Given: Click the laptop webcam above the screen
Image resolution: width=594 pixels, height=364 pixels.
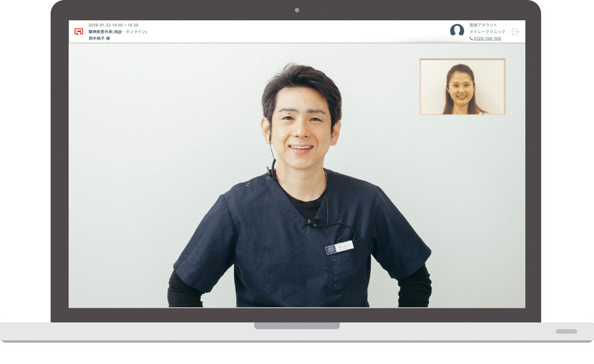Looking at the screenshot, I should 297,10.
